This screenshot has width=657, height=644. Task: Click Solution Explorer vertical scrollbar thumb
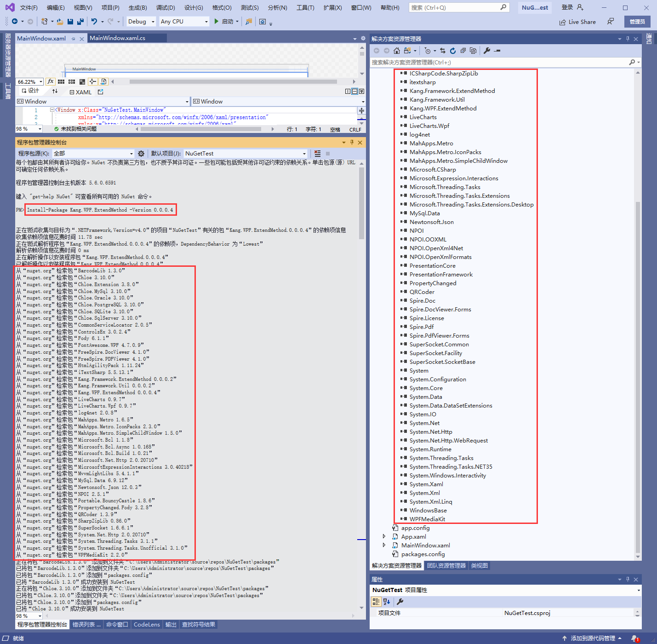pos(638,376)
